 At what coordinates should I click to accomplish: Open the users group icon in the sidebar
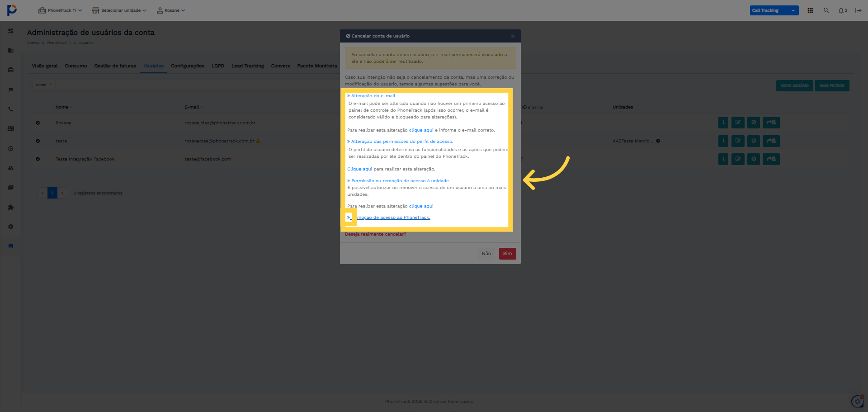[x=11, y=168]
